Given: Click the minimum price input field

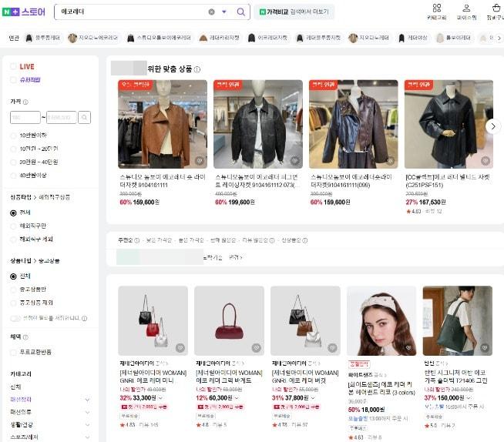Looking at the screenshot, I should (25, 118).
